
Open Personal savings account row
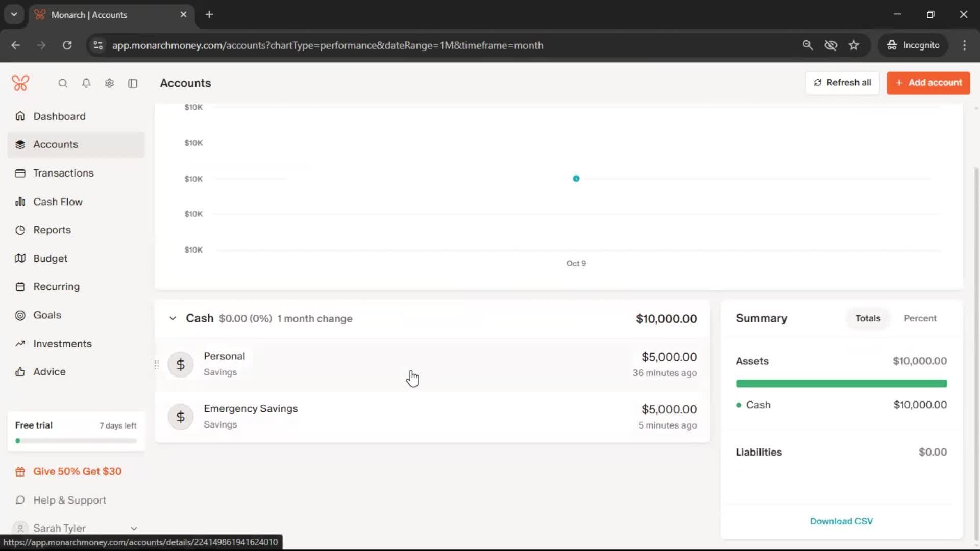408,364
